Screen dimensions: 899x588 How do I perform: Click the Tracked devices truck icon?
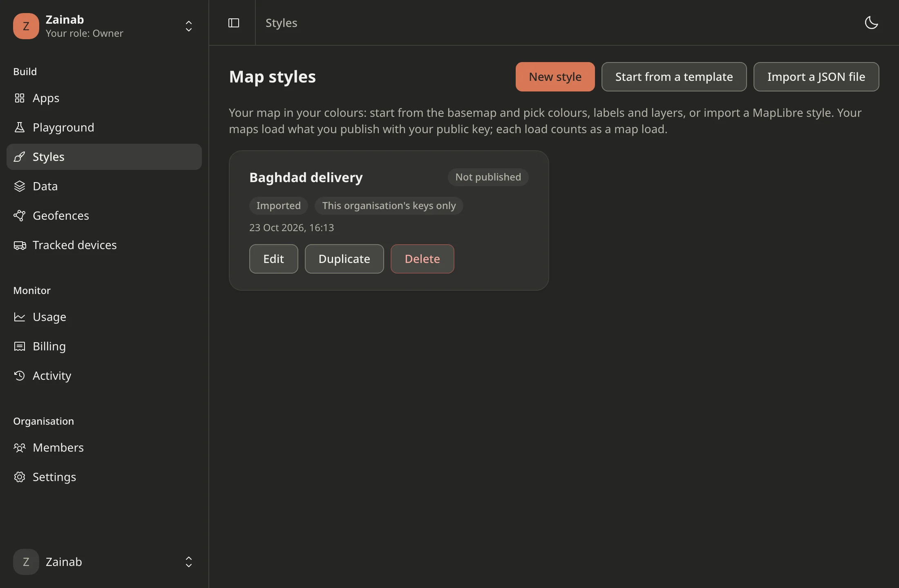(20, 245)
